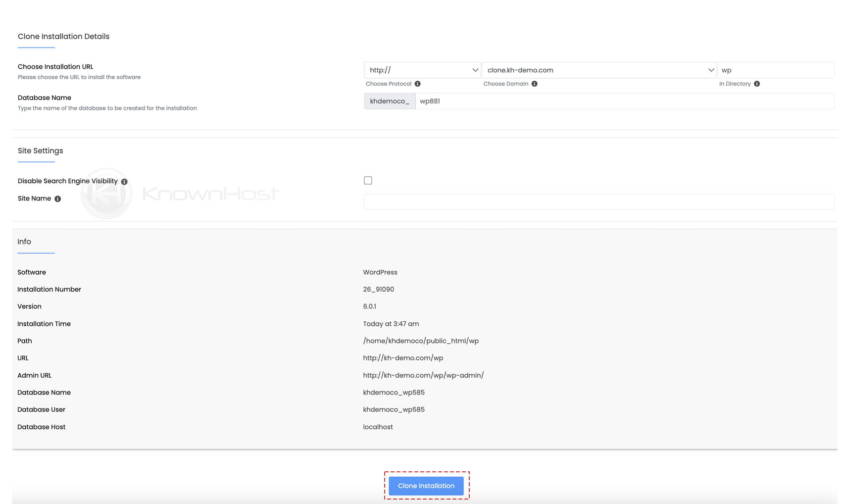Click the chevron on the domain selector
The image size is (848, 504).
[x=711, y=70]
